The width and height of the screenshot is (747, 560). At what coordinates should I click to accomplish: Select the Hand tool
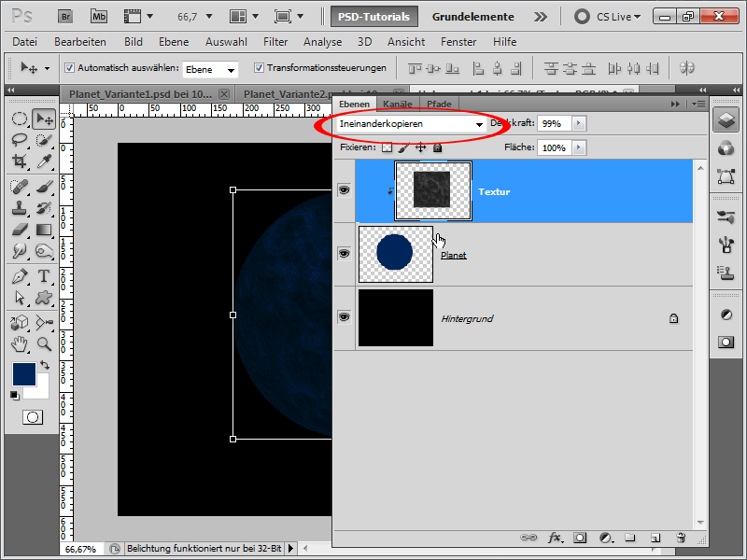pos(19,343)
